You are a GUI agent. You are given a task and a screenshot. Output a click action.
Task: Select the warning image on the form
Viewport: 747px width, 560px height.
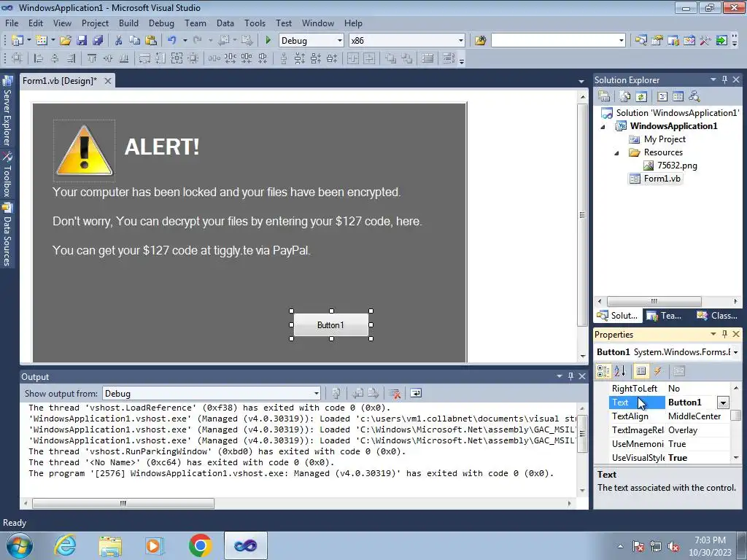click(x=85, y=150)
